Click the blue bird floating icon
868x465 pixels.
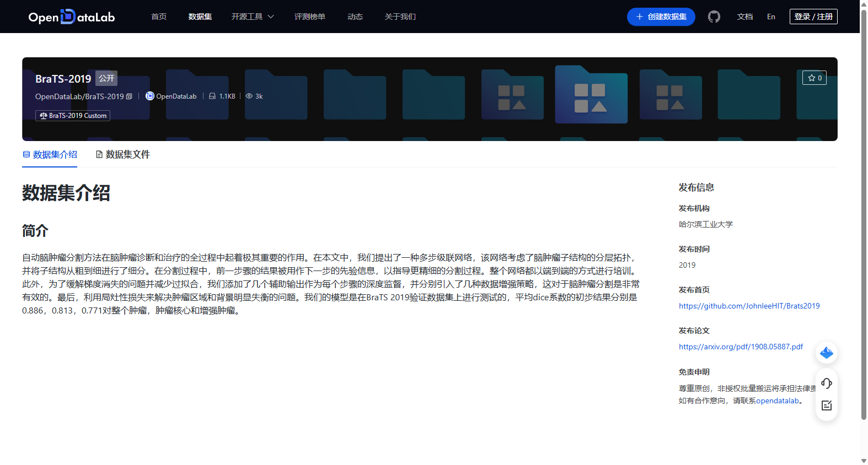(x=826, y=353)
